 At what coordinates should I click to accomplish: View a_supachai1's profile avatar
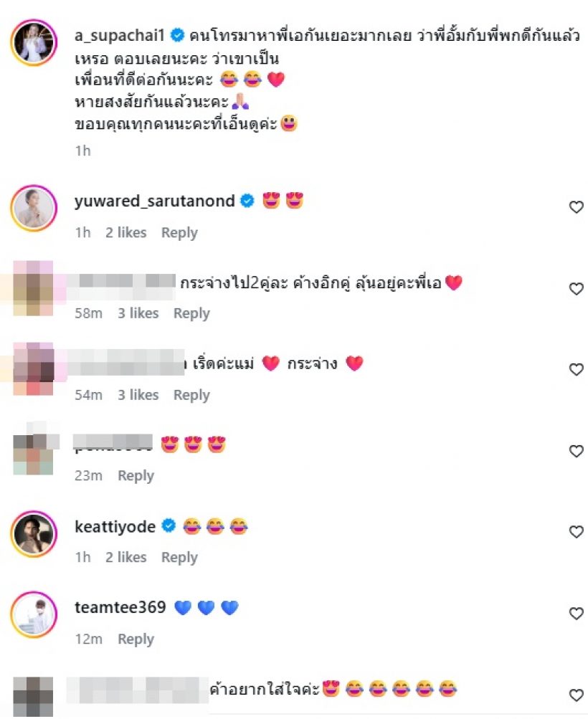click(34, 42)
